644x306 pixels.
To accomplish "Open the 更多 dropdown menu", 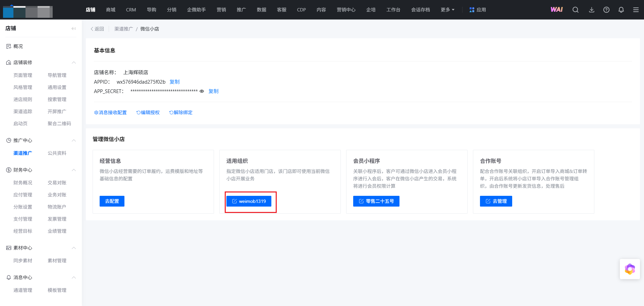I will point(447,10).
